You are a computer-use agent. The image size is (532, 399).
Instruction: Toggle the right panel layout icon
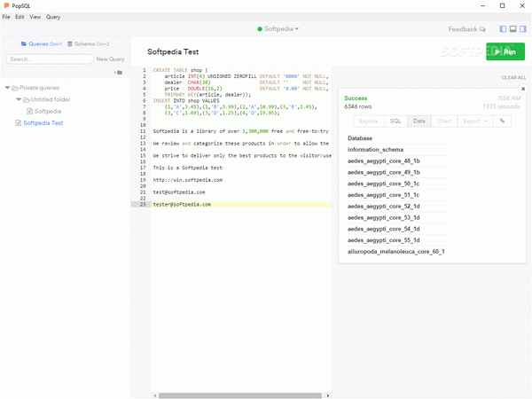pyautogui.click(x=523, y=29)
